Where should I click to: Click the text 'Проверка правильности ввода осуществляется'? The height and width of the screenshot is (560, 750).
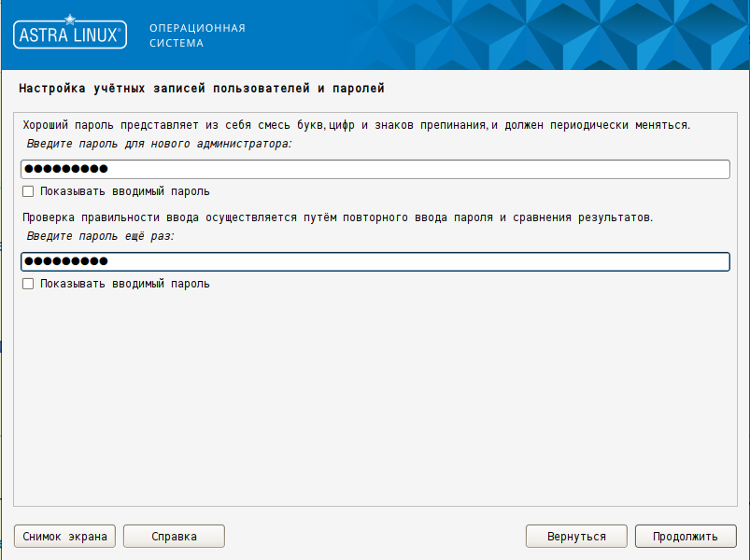tap(160, 217)
